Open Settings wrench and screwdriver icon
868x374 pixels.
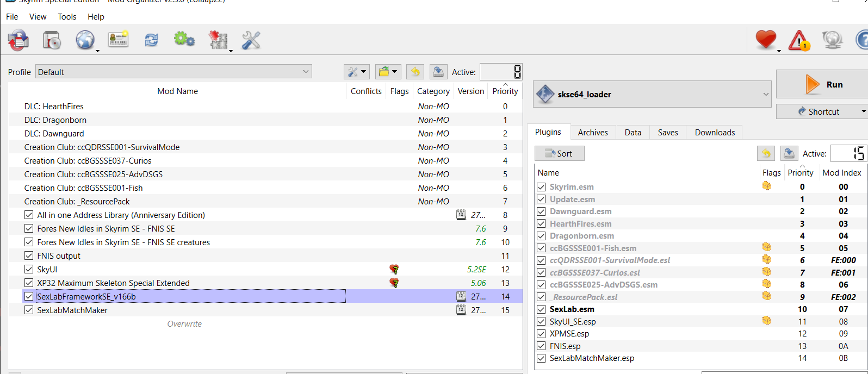251,40
